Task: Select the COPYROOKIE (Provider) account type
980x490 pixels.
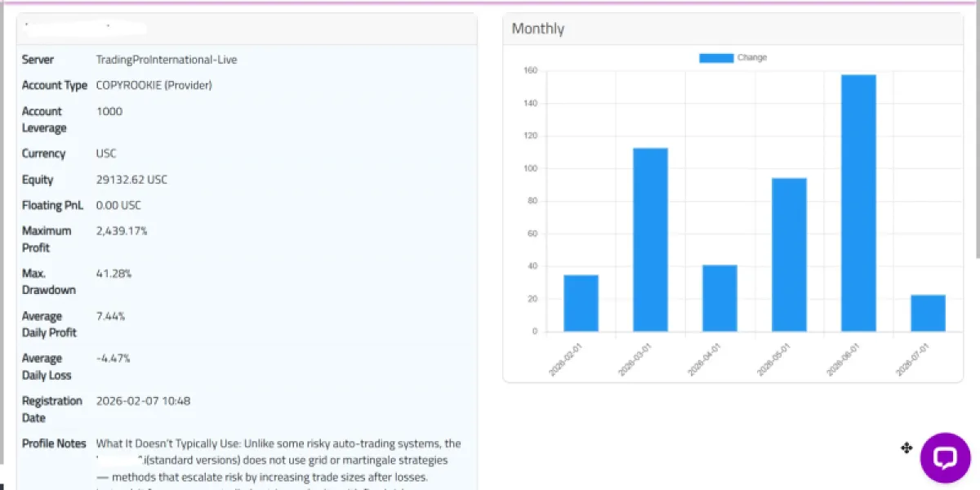Action: 154,85
